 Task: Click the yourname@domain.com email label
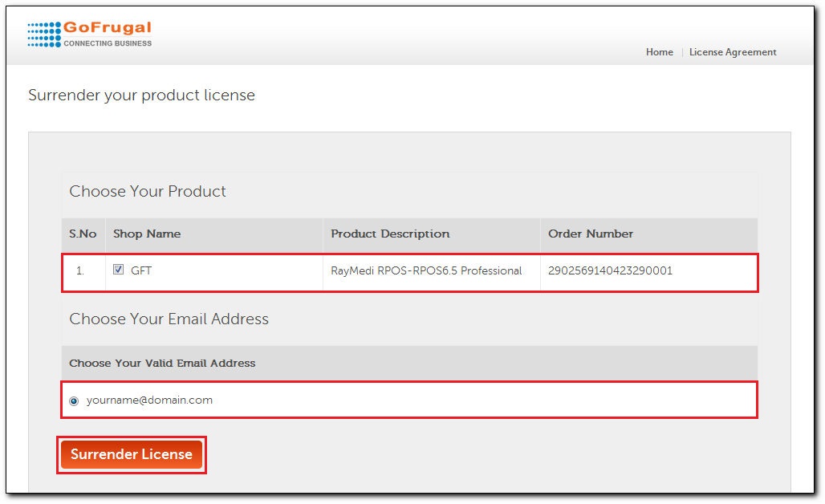pos(149,400)
